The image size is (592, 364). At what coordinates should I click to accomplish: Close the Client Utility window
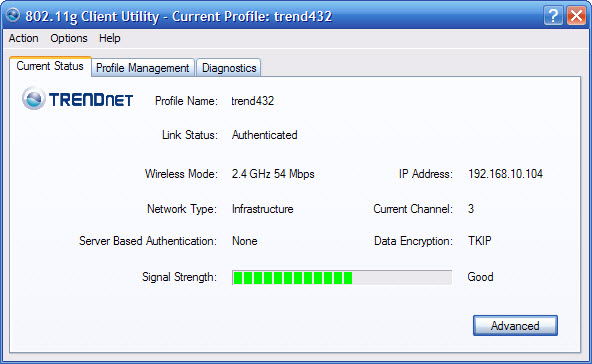pos(576,16)
